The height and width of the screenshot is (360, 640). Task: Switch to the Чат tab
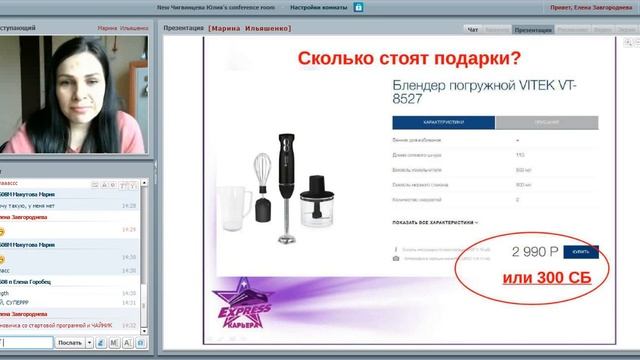473,30
